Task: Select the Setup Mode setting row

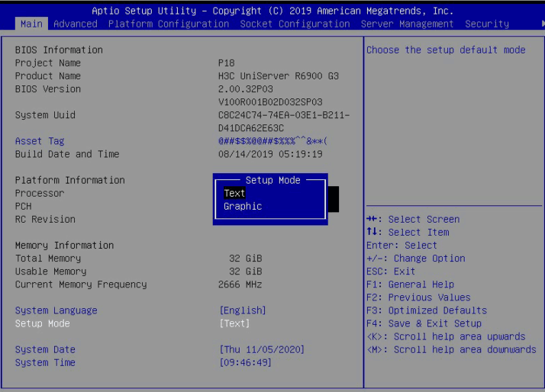Action: pyautogui.click(x=43, y=323)
